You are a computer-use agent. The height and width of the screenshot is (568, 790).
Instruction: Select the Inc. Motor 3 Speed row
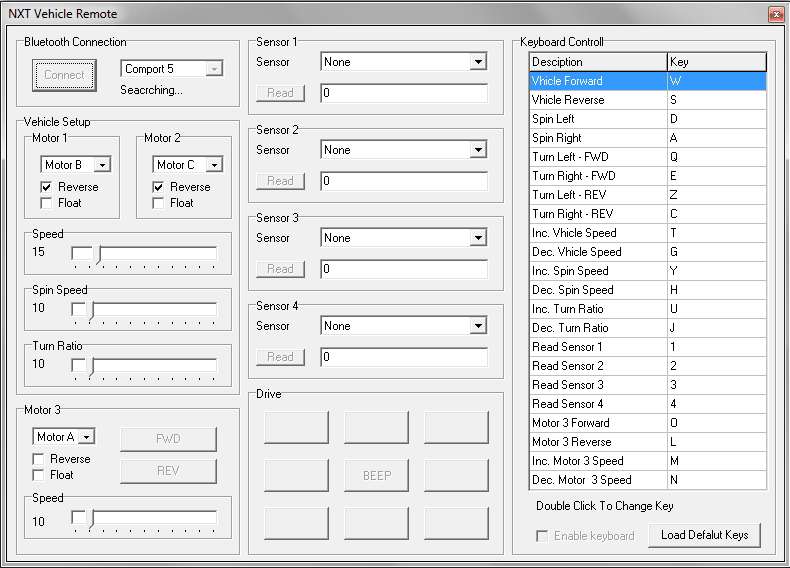(x=648, y=461)
